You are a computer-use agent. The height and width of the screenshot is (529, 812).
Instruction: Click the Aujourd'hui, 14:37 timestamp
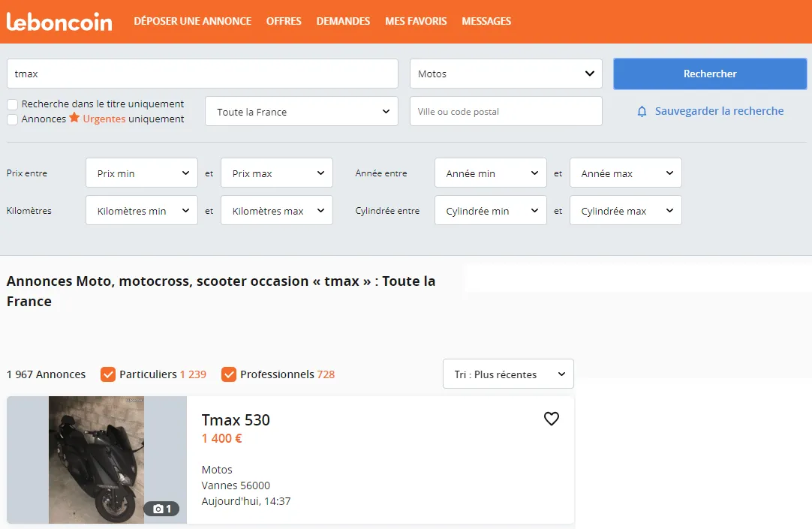tap(246, 501)
